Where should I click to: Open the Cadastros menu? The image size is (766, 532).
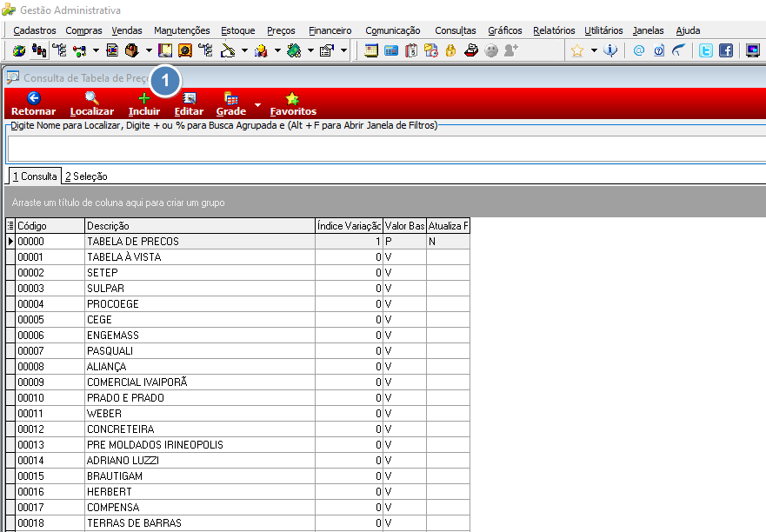(35, 30)
